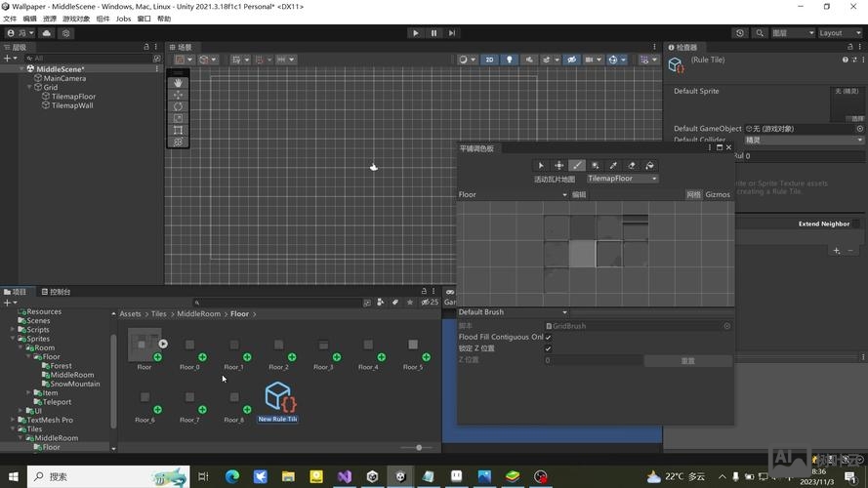Open the Default Brush dropdown

coord(513,312)
